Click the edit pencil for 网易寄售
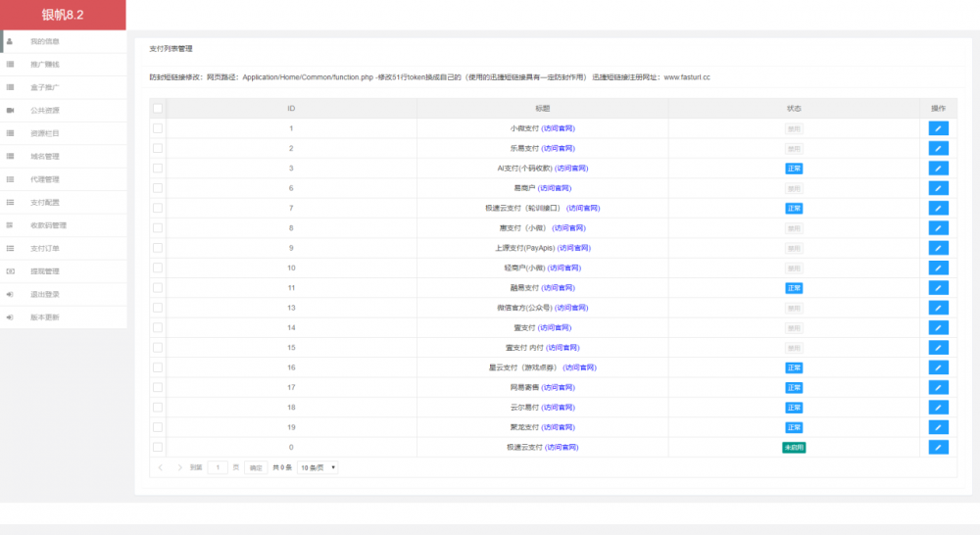The width and height of the screenshot is (980, 535). tap(938, 387)
